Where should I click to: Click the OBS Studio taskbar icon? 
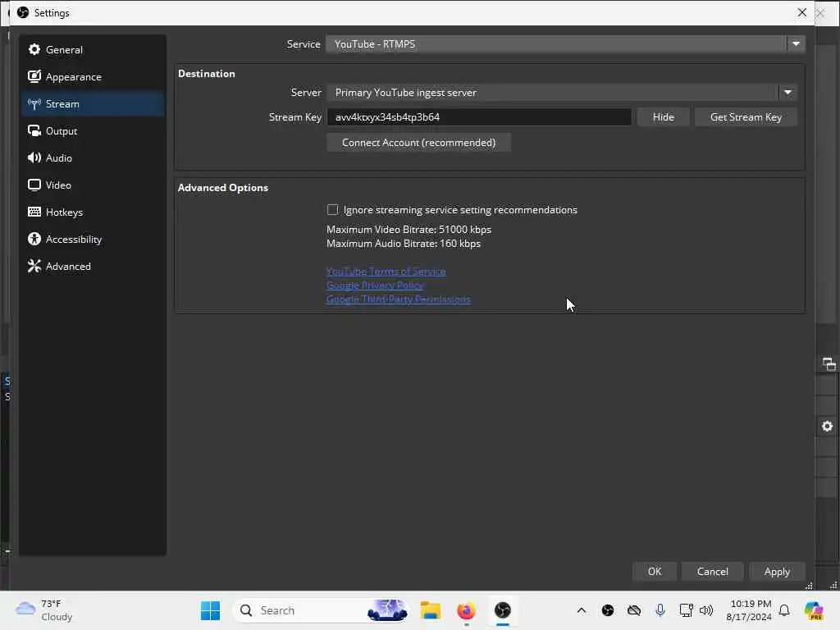coord(503,610)
